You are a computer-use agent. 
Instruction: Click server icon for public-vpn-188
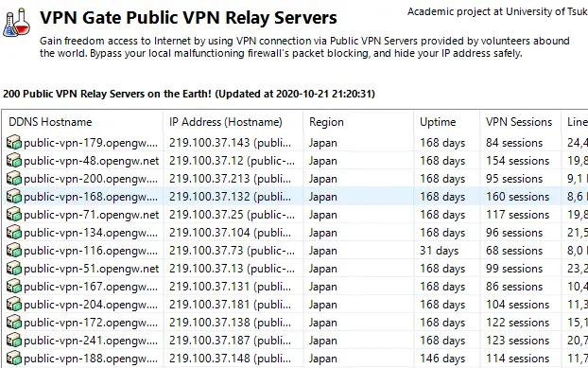click(x=14, y=359)
